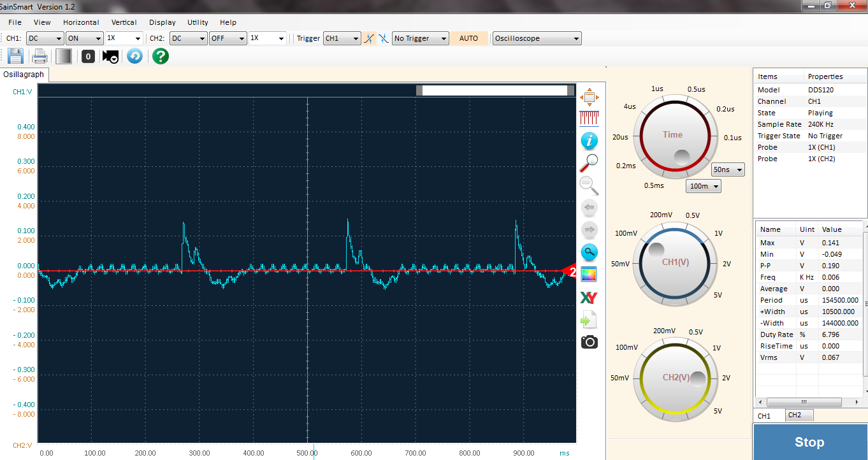Open the color spectrum icon
This screenshot has width=868, height=460.
click(589, 275)
